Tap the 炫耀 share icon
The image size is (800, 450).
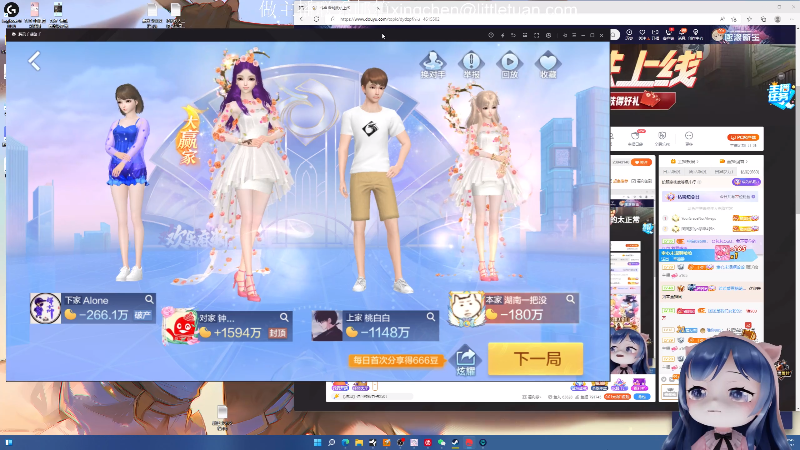(x=465, y=361)
